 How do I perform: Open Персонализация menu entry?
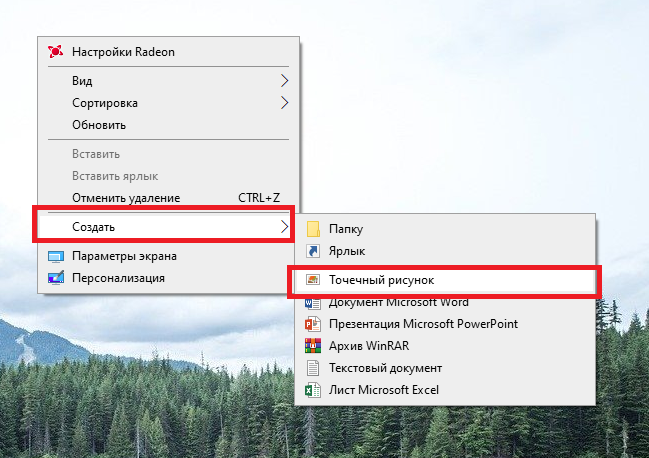(x=168, y=278)
